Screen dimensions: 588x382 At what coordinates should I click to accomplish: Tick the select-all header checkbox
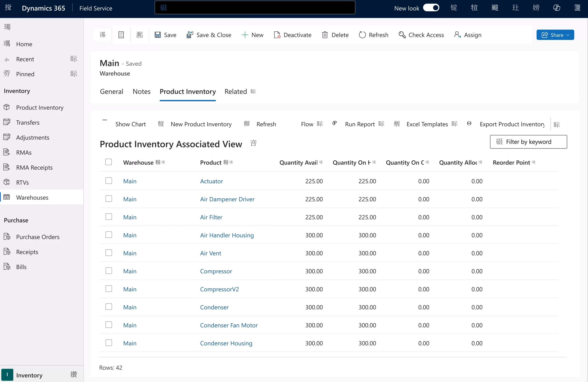click(108, 162)
